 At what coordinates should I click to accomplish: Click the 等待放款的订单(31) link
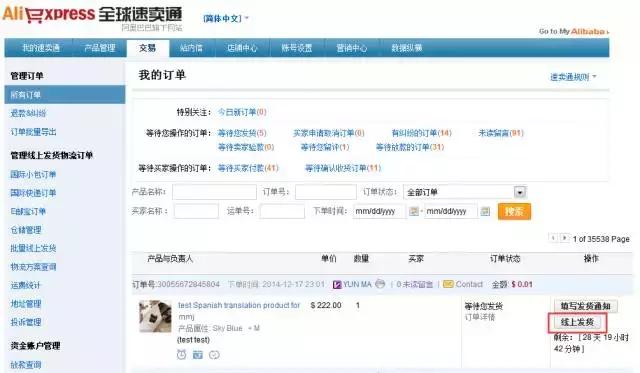(410, 147)
